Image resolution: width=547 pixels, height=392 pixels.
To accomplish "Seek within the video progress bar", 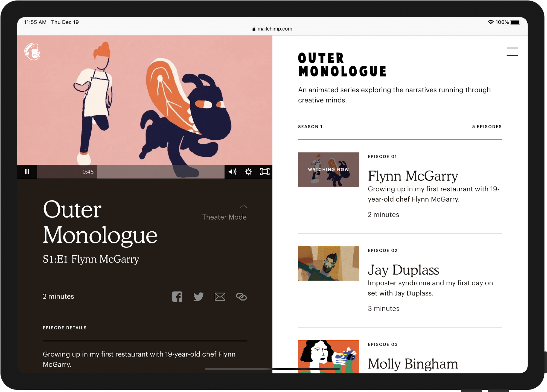I will tap(131, 172).
